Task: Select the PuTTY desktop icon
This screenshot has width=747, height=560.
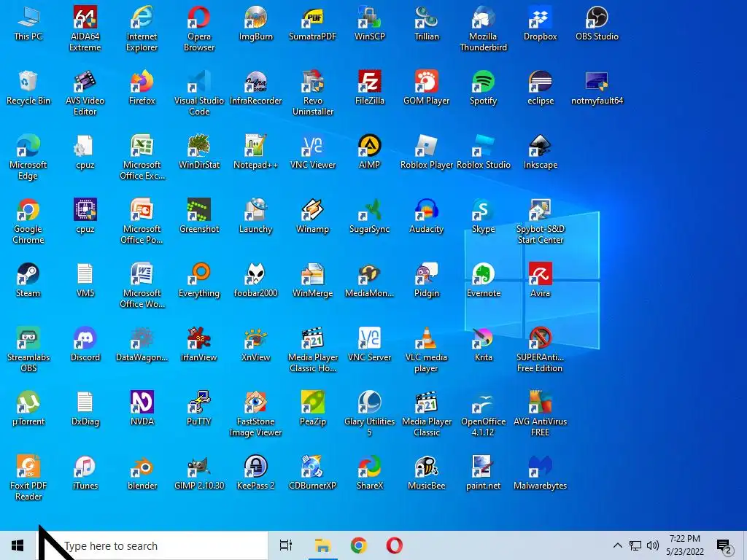Action: pyautogui.click(x=199, y=410)
